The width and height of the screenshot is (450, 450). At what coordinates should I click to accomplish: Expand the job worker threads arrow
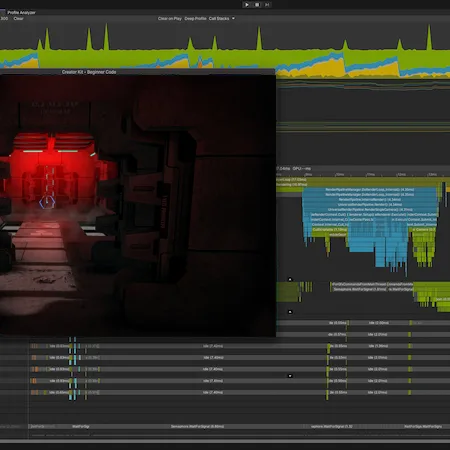click(290, 376)
